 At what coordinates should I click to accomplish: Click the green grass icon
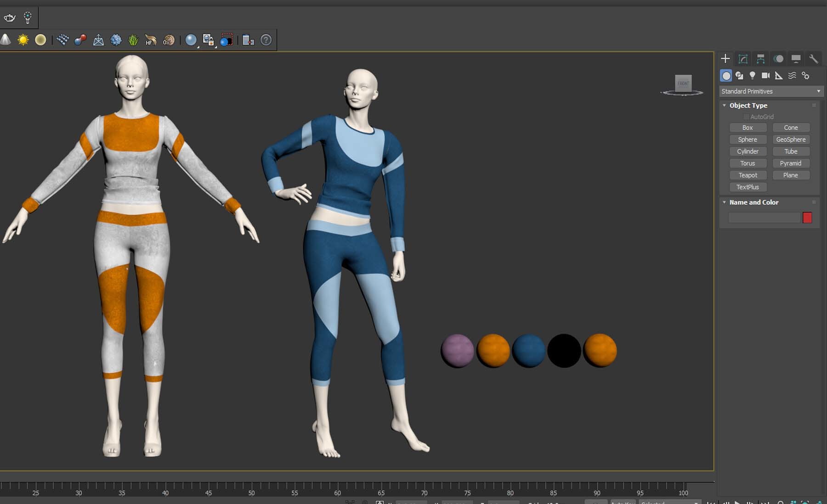point(133,40)
